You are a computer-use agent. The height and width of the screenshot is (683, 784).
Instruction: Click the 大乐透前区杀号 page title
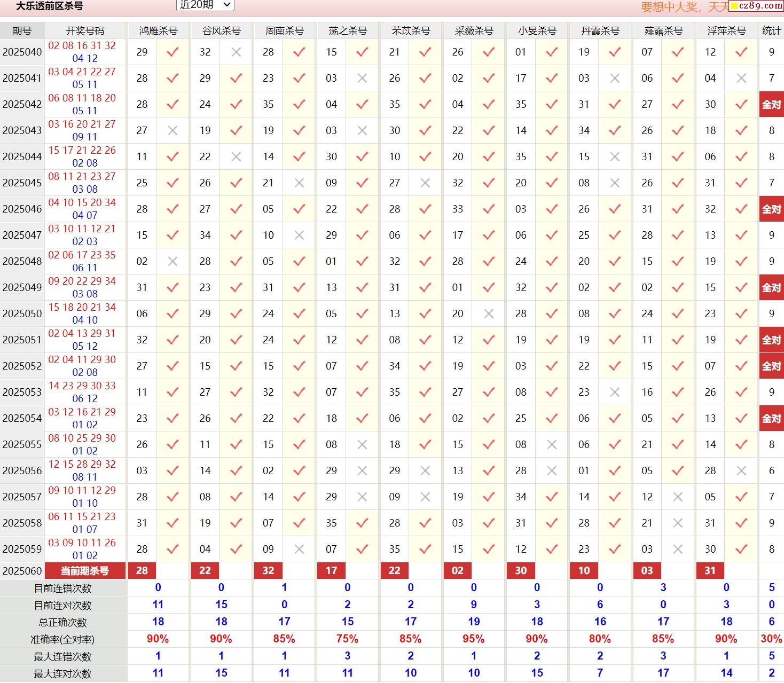click(50, 6)
